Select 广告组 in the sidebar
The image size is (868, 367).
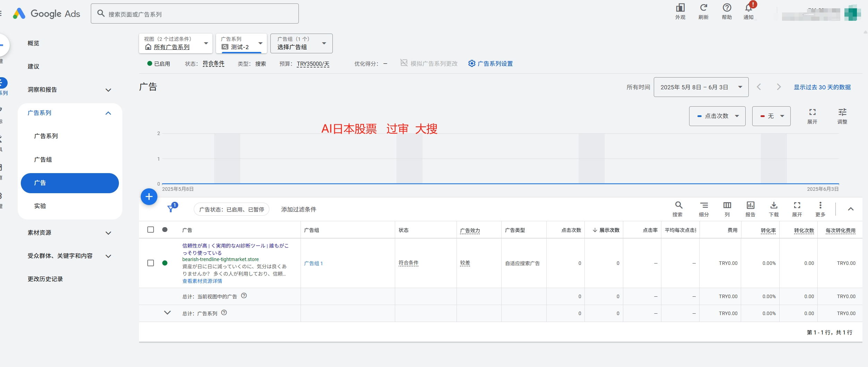[x=43, y=160]
